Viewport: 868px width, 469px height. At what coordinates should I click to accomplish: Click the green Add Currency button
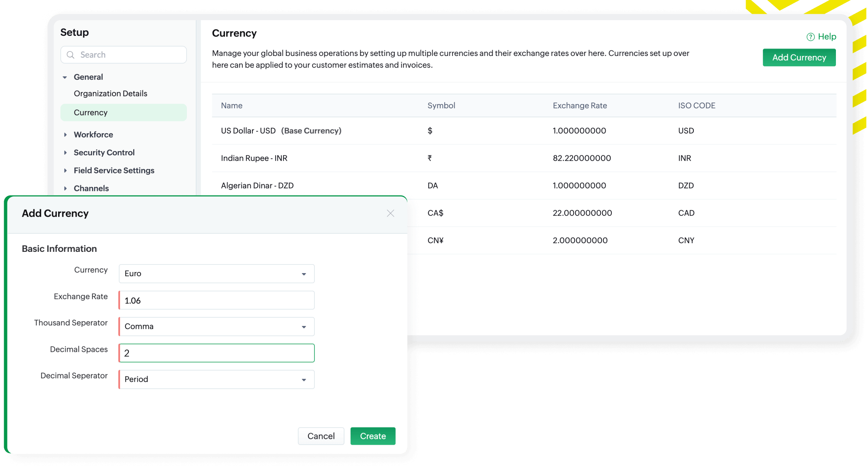point(799,57)
